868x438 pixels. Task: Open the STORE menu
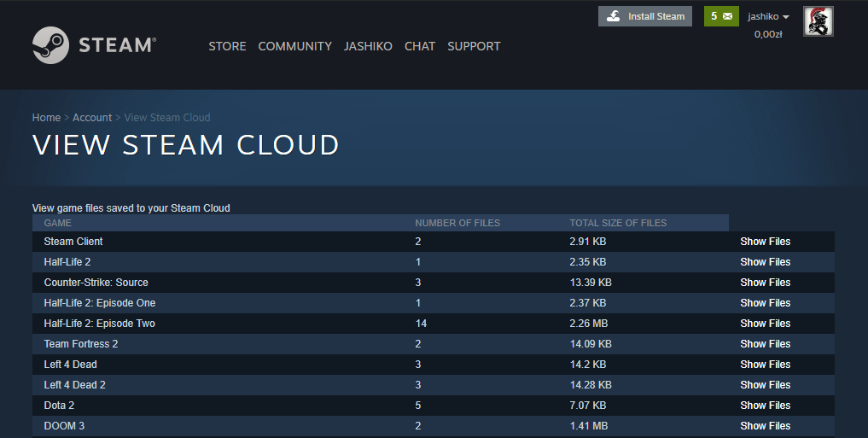[x=228, y=46]
